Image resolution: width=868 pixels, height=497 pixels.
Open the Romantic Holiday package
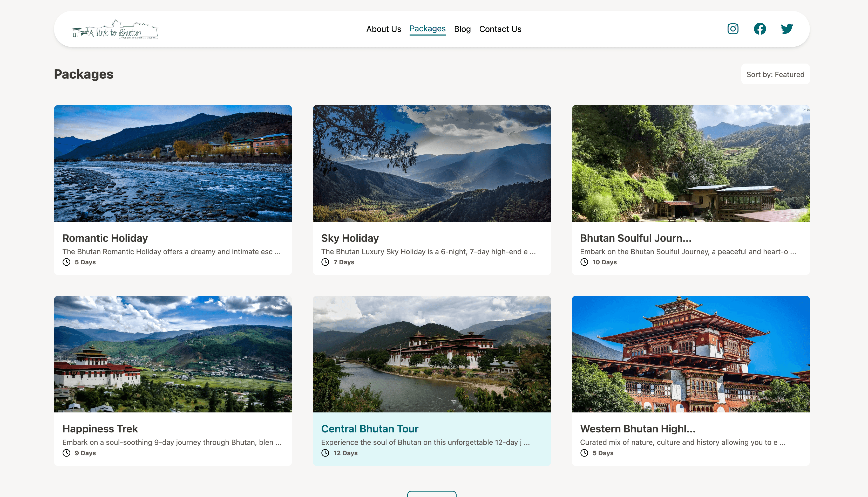(105, 238)
